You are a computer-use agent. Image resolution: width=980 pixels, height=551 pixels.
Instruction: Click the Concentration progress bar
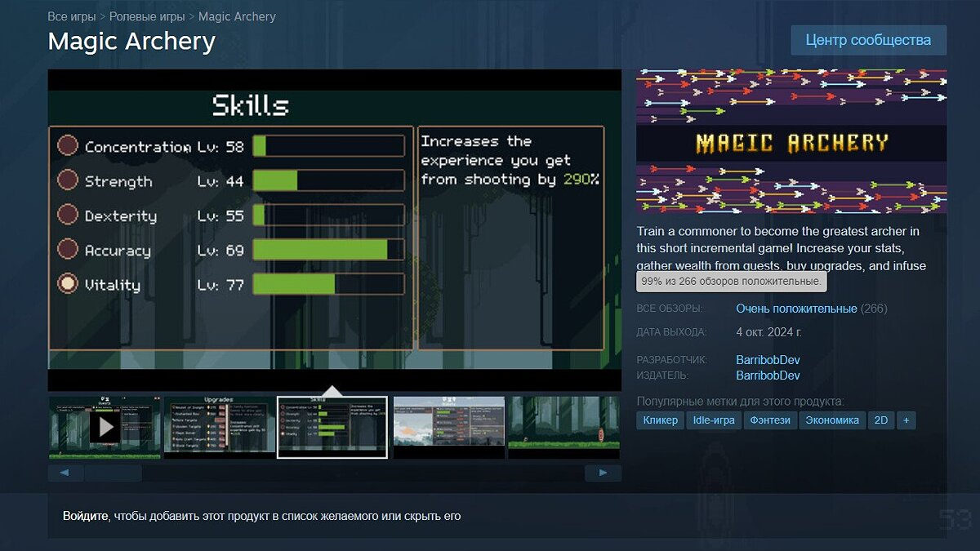click(328, 146)
